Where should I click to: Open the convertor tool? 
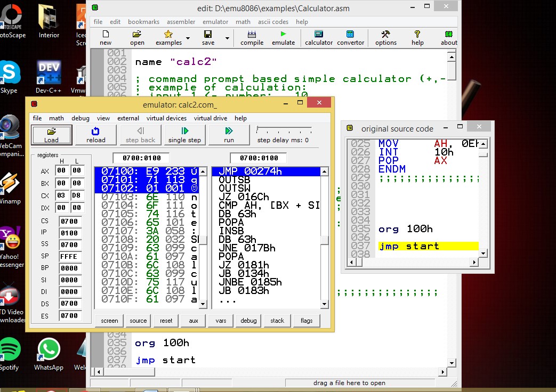pyautogui.click(x=350, y=37)
